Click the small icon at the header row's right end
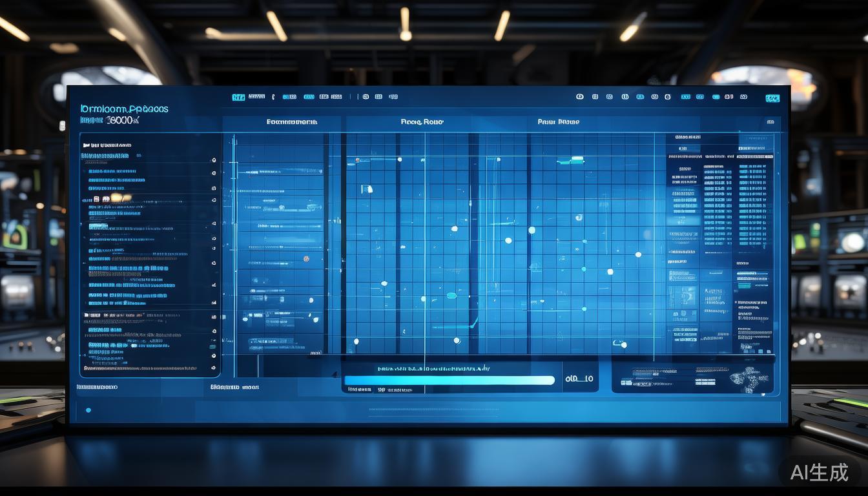The image size is (868, 496). click(x=770, y=121)
